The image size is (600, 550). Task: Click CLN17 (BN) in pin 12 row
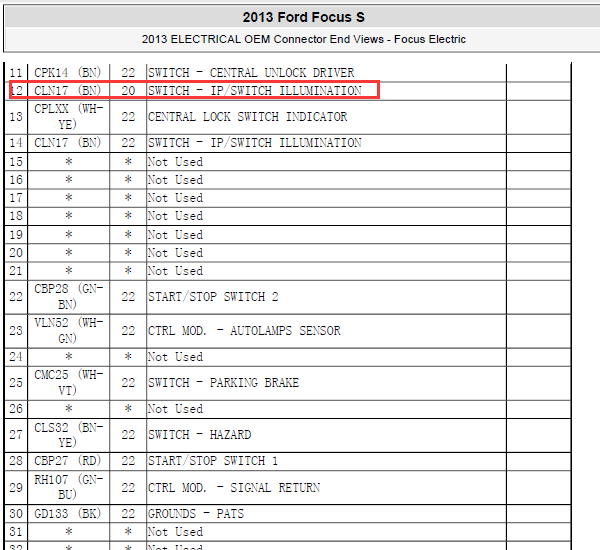pyautogui.click(x=68, y=91)
